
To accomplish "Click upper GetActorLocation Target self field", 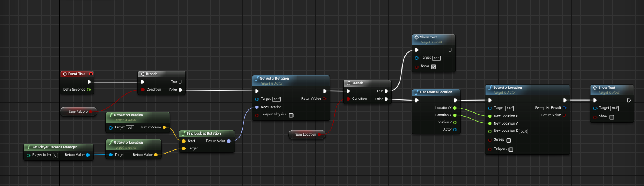I will (130, 128).
